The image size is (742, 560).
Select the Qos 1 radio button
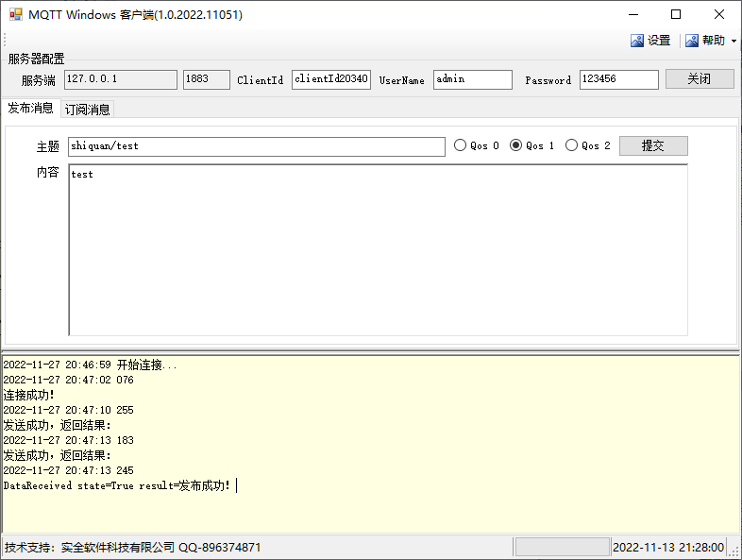531,145
